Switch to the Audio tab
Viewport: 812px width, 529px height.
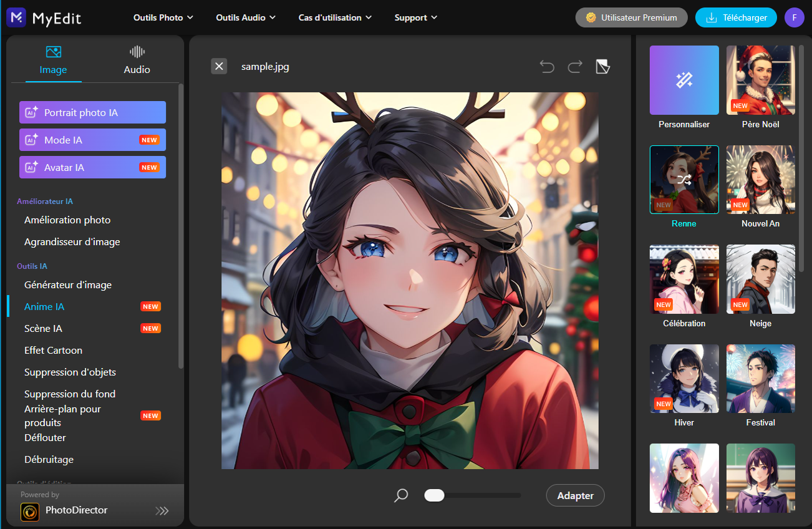tap(136, 59)
